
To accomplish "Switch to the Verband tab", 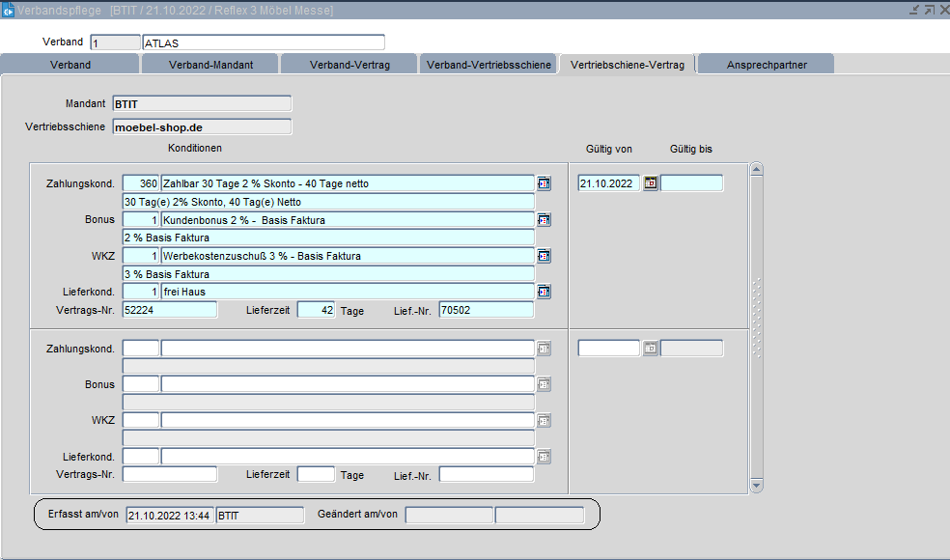I will 70,65.
